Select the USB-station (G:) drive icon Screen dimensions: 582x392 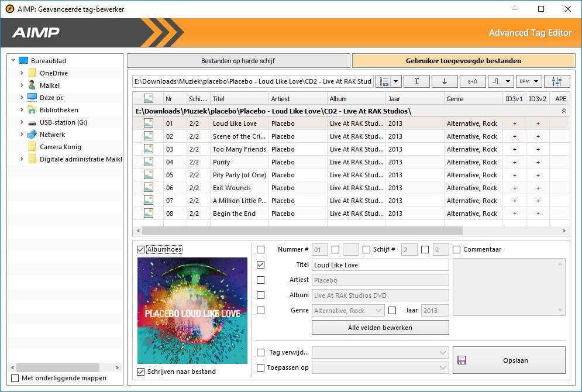(x=32, y=122)
